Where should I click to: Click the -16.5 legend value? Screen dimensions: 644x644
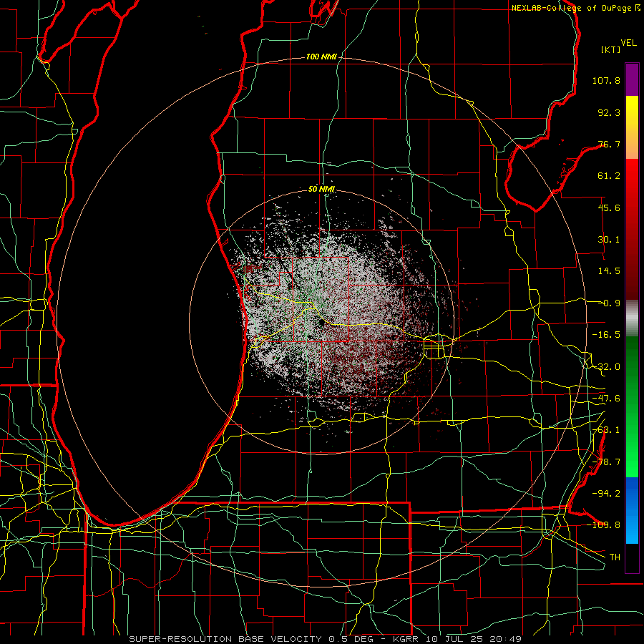(606, 335)
